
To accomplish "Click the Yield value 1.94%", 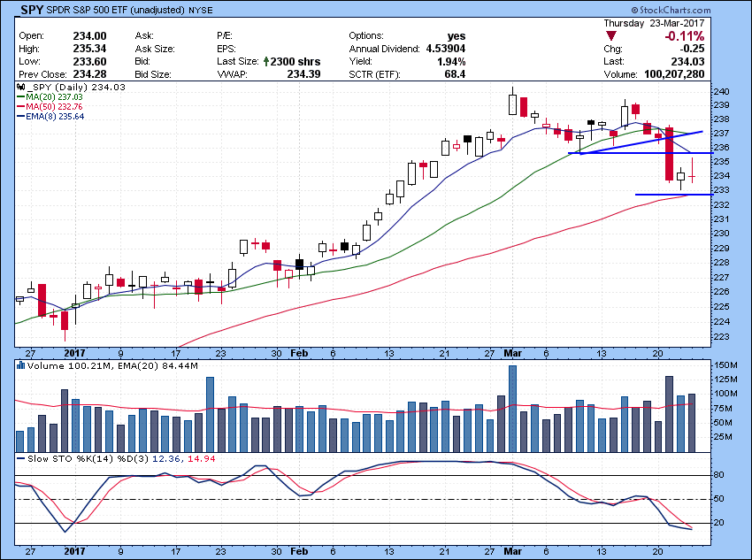I will pyautogui.click(x=451, y=61).
